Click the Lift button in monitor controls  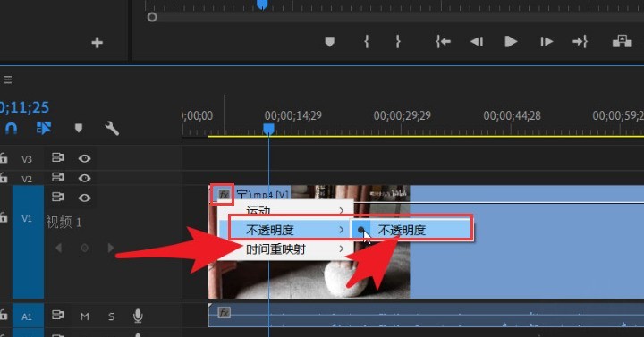622,41
